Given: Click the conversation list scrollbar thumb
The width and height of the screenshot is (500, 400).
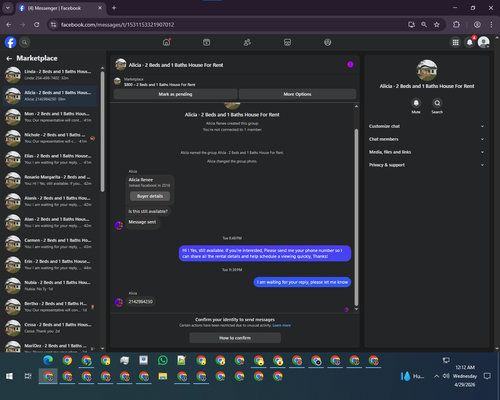Looking at the screenshot, I should pos(102,132).
